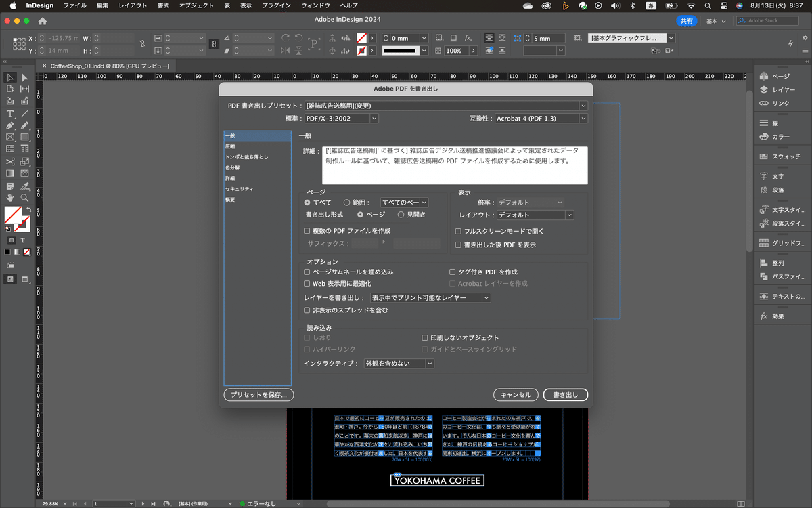Open the Pages panel

[781, 76]
